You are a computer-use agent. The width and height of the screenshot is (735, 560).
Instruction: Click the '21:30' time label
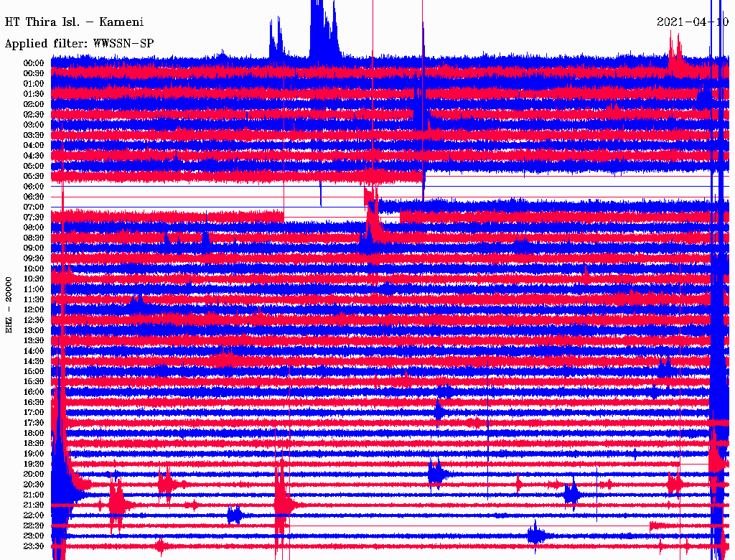[x=34, y=505]
